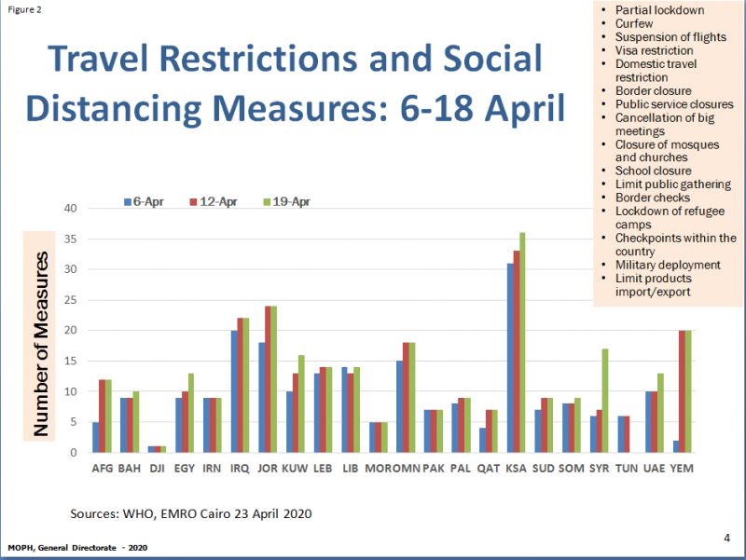Viewport: 746px width, 560px height.
Task: Click the Military deployment bullet item
Action: (668, 266)
